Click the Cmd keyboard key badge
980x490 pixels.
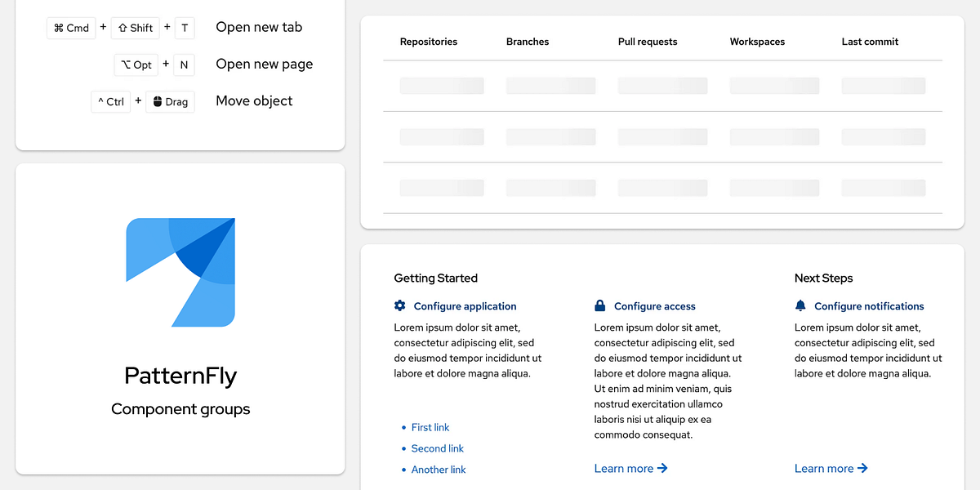[x=71, y=27]
